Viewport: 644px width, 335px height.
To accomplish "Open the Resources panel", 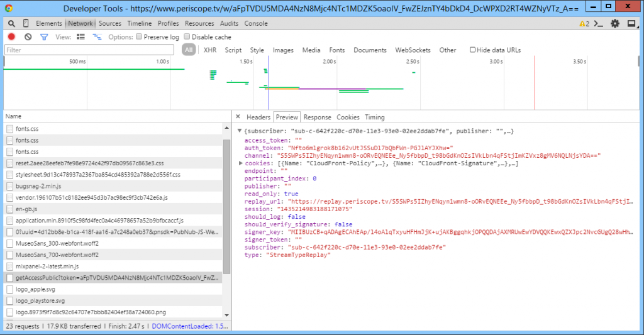I will pyautogui.click(x=199, y=23).
